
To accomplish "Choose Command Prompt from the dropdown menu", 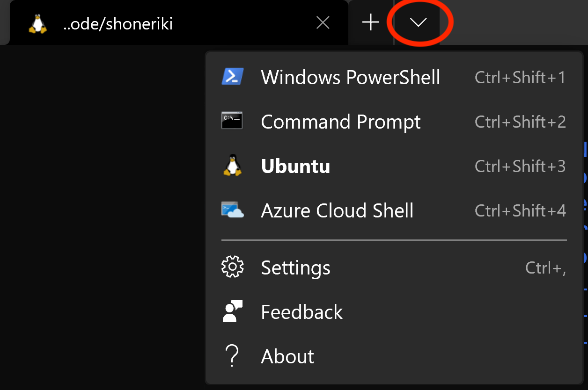I will [x=340, y=121].
